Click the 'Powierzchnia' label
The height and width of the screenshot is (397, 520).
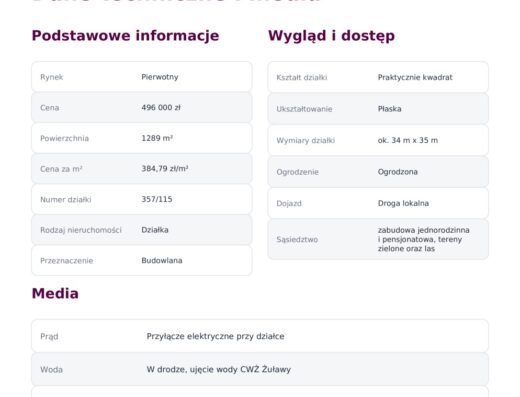64,138
